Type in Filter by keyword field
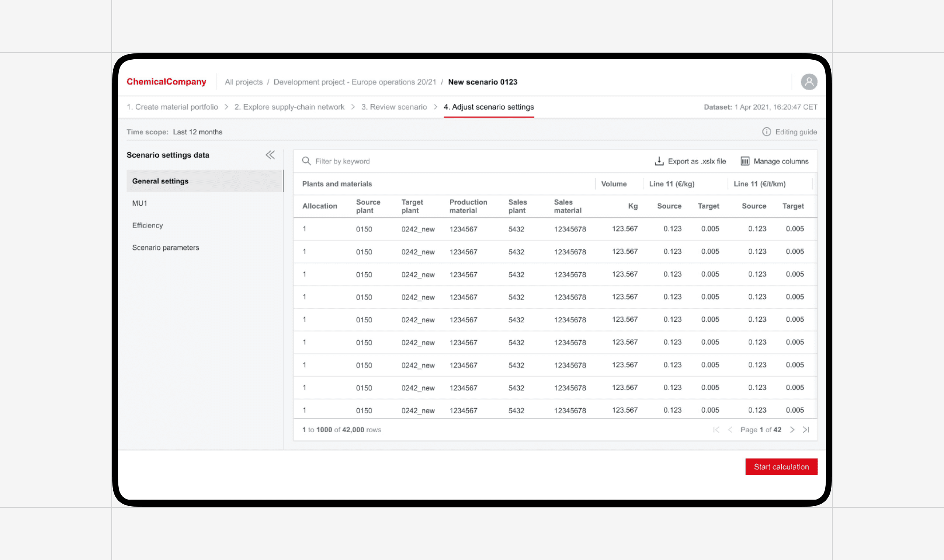Screen dimensions: 944x560 [x=415, y=161]
